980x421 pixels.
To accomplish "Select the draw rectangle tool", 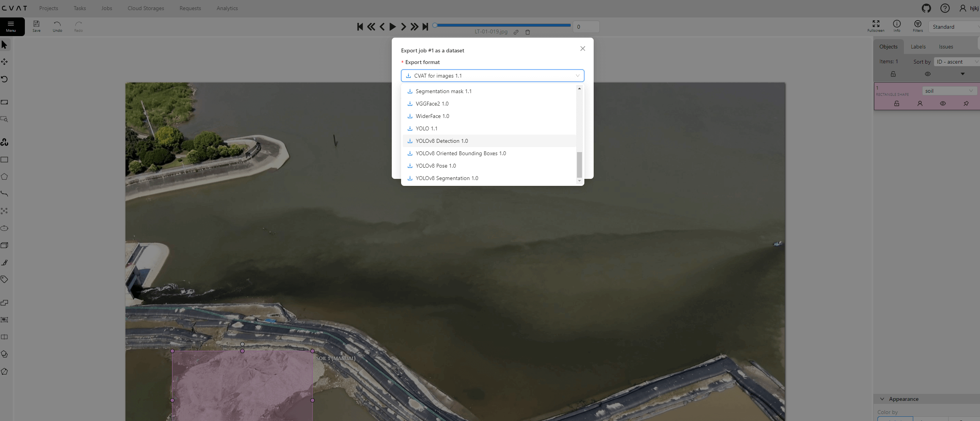I will coord(5,160).
